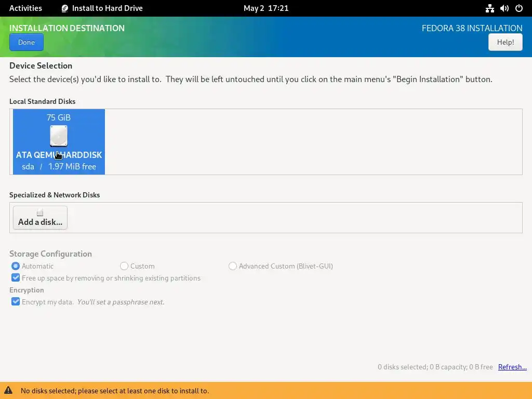Click the network wired icon in top bar
Screen dimensions: 532x399
[489, 8]
